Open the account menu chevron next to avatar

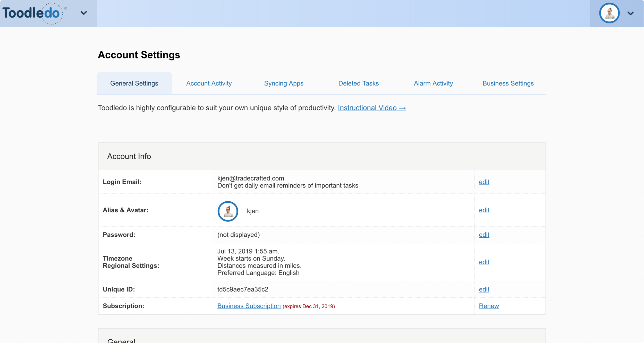click(631, 13)
